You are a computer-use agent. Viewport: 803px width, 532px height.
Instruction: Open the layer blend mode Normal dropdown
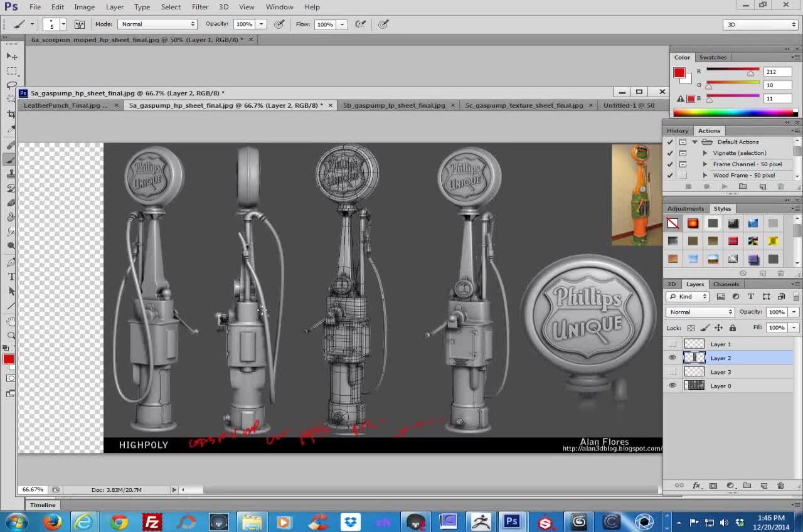click(x=700, y=312)
